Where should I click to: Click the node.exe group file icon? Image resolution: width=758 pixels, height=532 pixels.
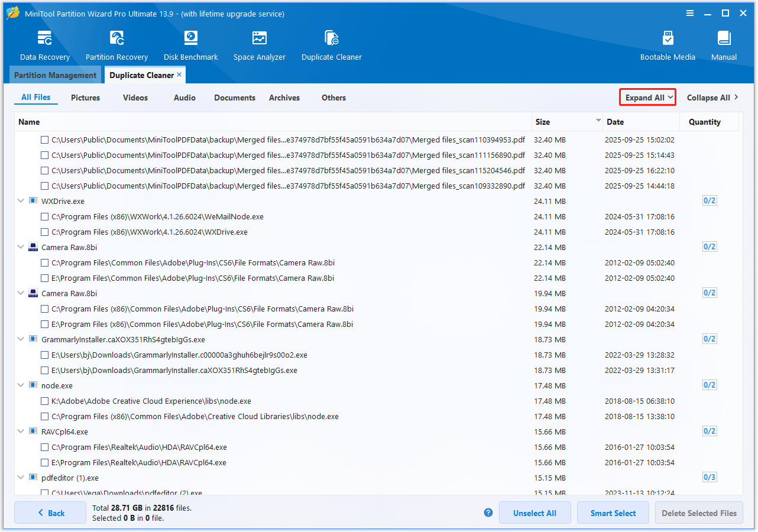(33, 385)
